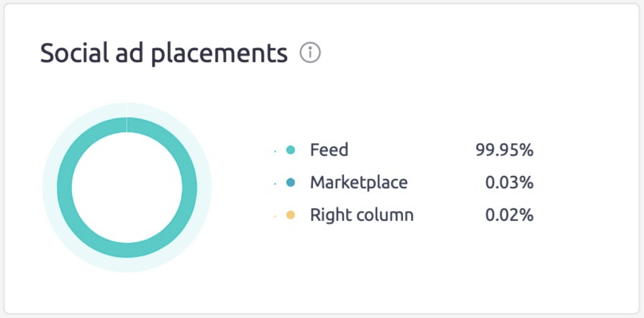Click the tiny marker left of Feed dot

(x=275, y=151)
